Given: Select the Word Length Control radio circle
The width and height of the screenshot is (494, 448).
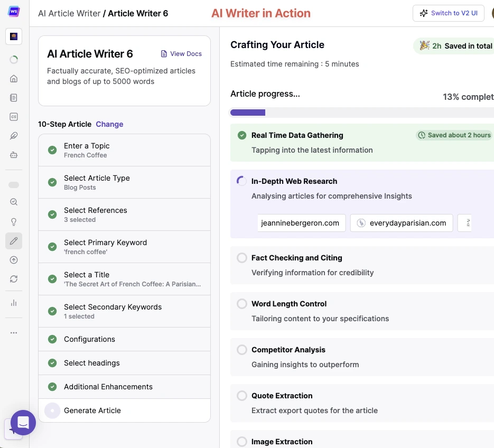Looking at the screenshot, I should pyautogui.click(x=241, y=304).
